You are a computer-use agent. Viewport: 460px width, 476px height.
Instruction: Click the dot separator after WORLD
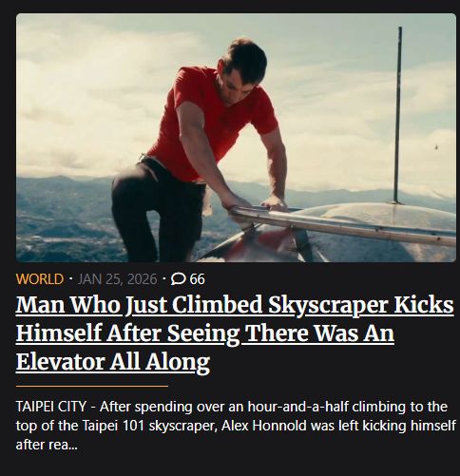(x=70, y=279)
